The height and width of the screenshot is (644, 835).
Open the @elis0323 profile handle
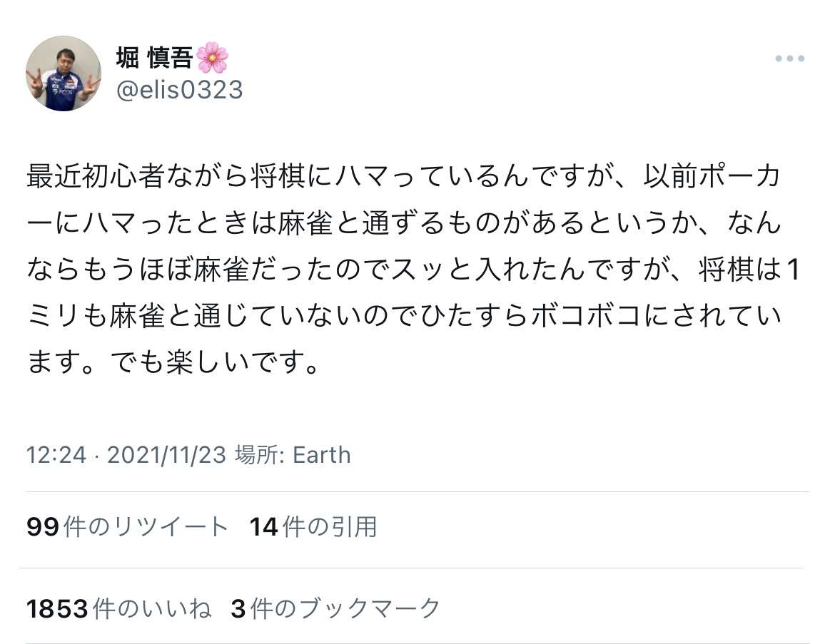tap(178, 91)
